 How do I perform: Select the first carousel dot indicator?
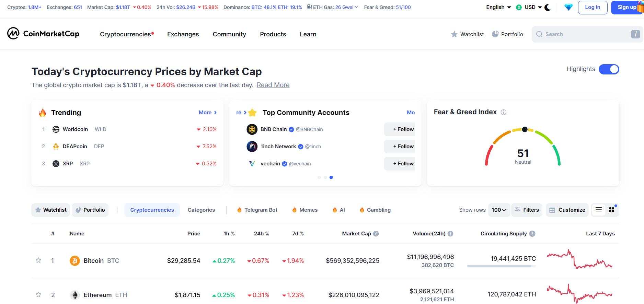coord(319,177)
